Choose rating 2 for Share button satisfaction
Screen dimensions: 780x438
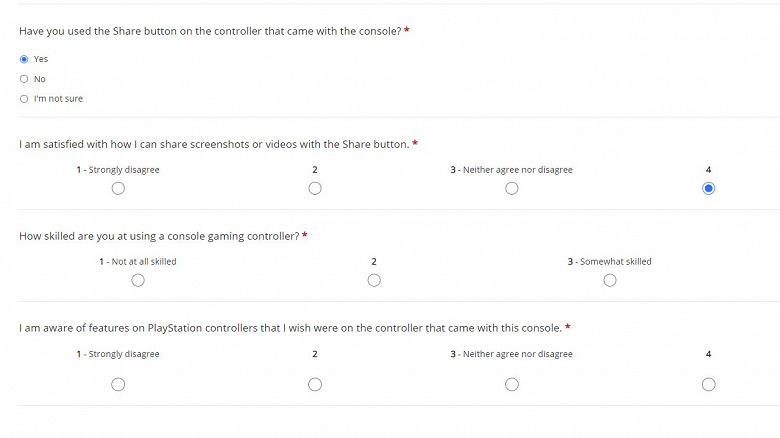pos(315,188)
